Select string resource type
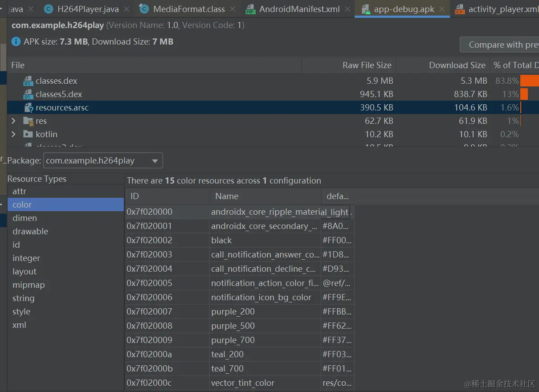The image size is (539, 392). tap(65, 298)
